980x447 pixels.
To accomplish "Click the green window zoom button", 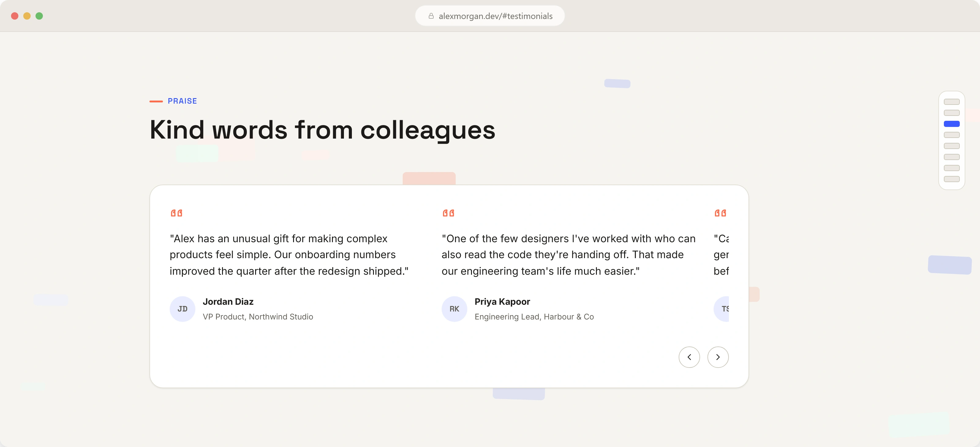I will pos(39,16).
